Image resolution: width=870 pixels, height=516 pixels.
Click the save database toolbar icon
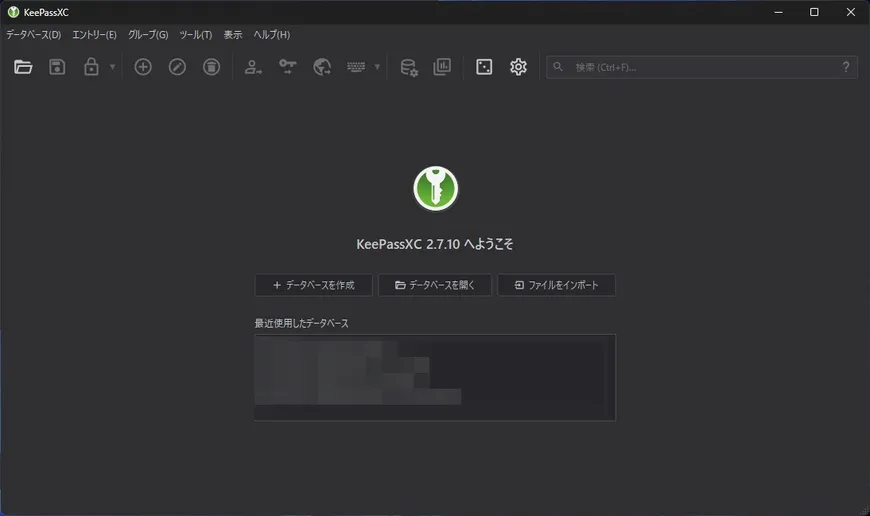[57, 67]
